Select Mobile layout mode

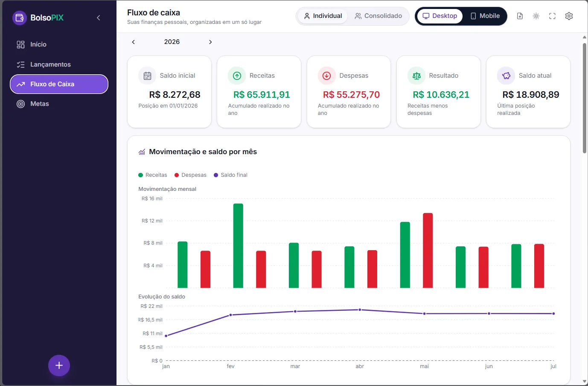pyautogui.click(x=485, y=16)
